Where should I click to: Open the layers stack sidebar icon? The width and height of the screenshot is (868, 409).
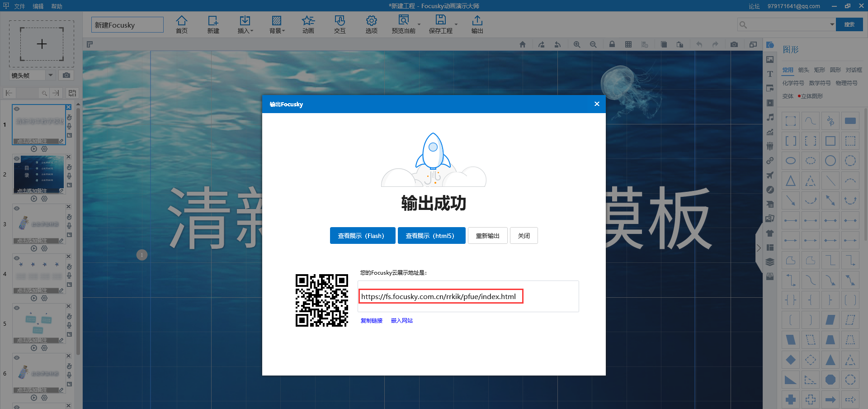coord(770,262)
